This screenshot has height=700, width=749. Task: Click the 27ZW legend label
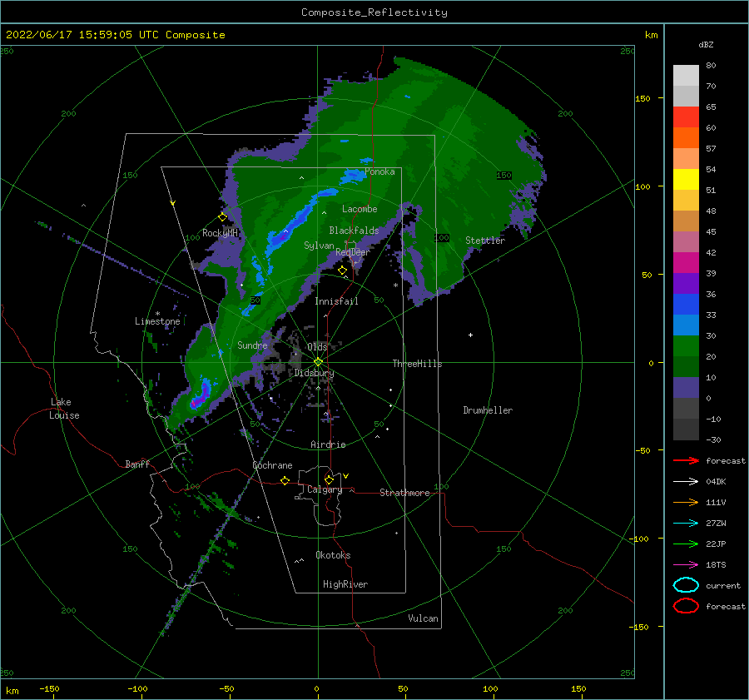[716, 524]
